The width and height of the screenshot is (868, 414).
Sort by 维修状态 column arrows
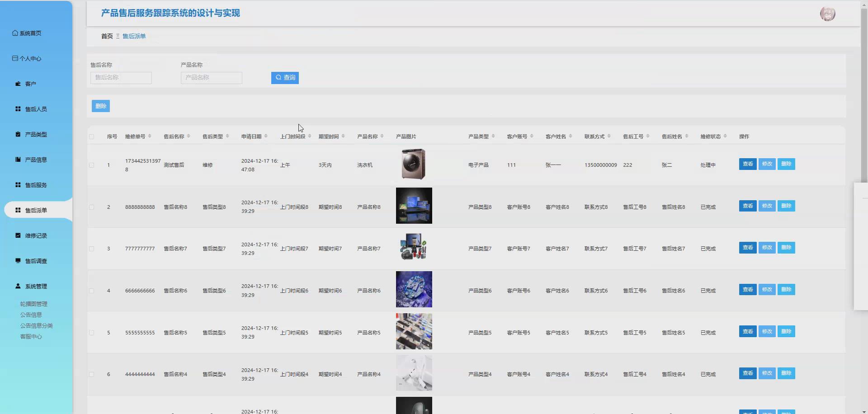(725, 136)
